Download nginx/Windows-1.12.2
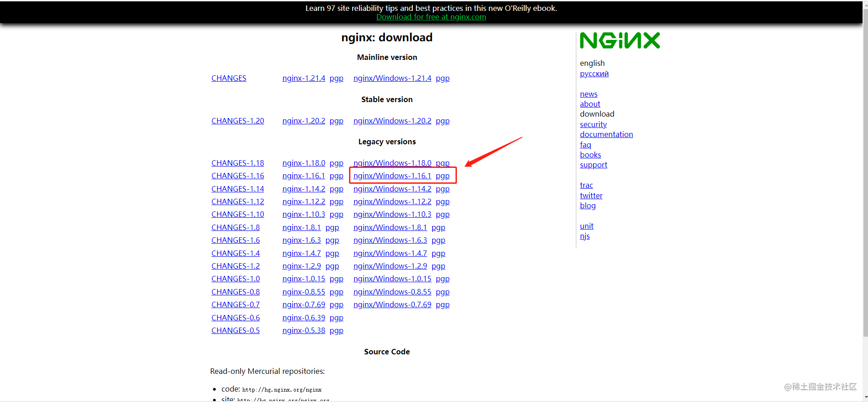 (393, 201)
